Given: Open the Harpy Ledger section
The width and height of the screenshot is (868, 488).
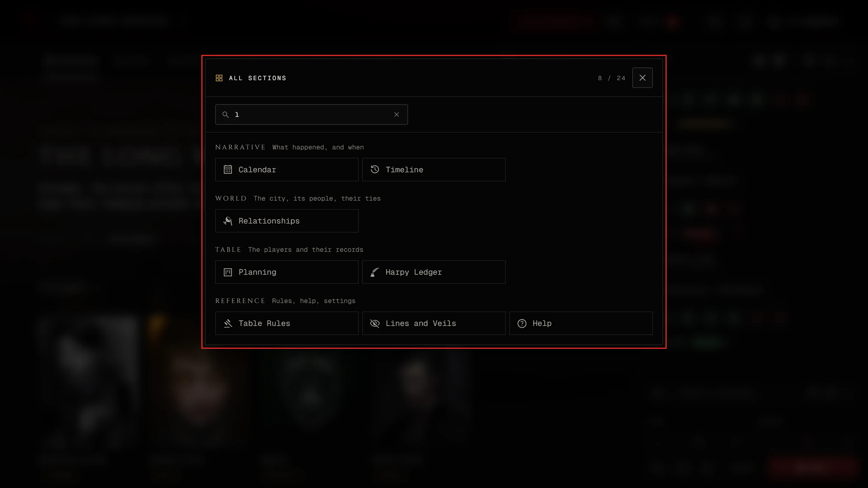Looking at the screenshot, I should coord(434,272).
